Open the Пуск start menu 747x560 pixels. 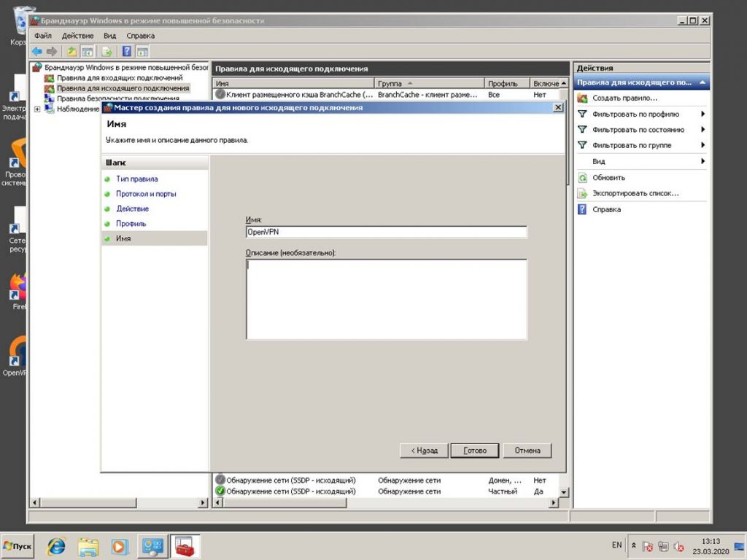point(18,546)
